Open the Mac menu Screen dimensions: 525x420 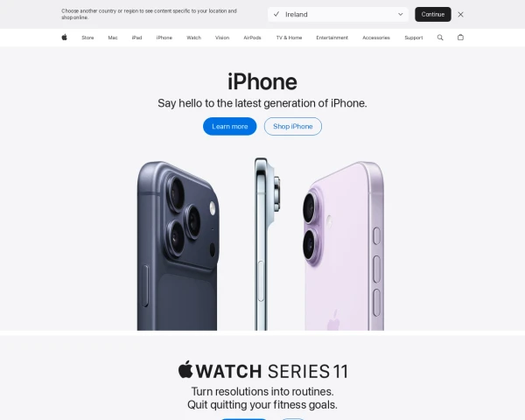point(113,38)
